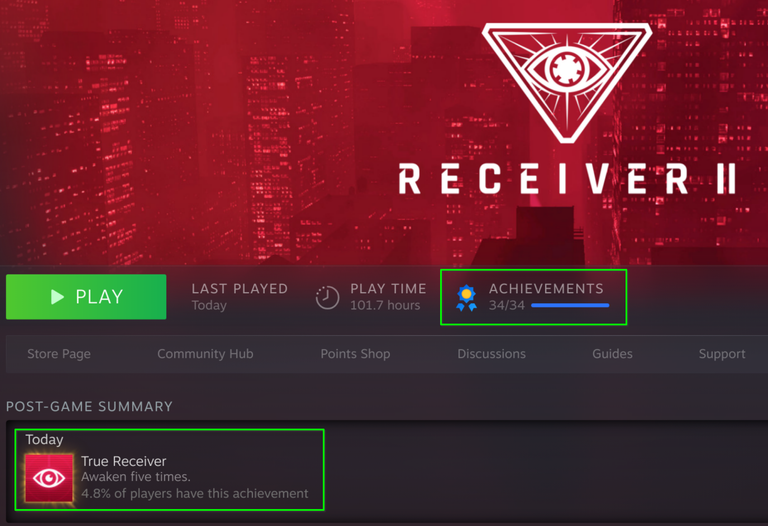Click the PLAY TIME 101.7 hours text

click(388, 297)
